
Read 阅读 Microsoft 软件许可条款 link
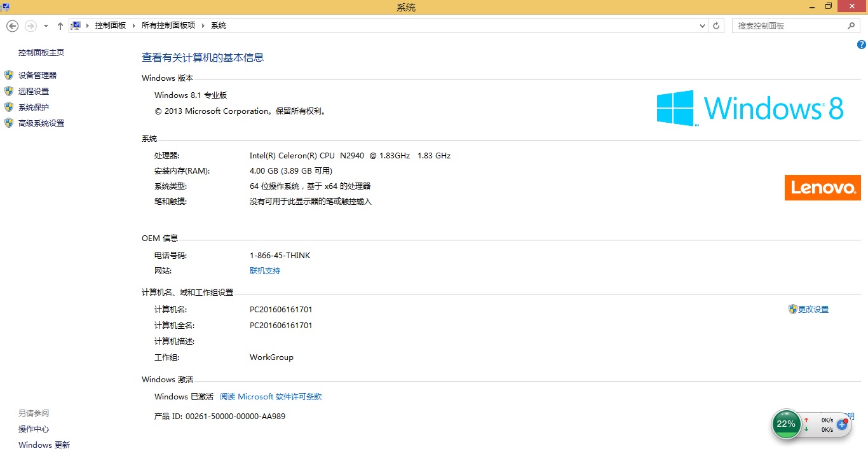[x=271, y=397]
